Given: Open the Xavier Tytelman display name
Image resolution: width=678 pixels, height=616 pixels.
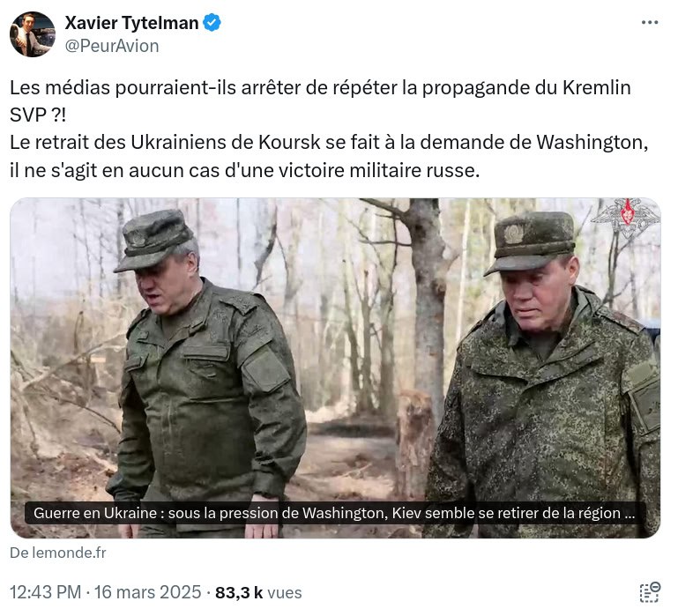Looking at the screenshot, I should [131, 23].
